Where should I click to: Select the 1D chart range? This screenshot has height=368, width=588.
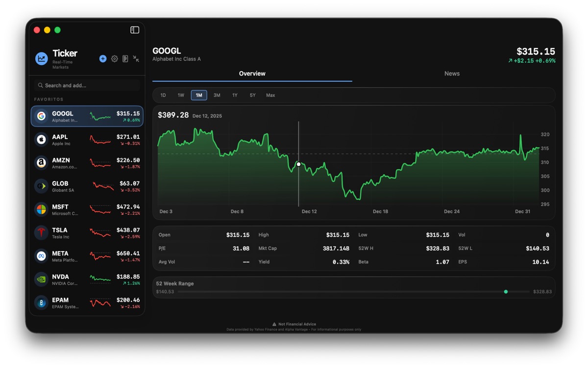[163, 95]
